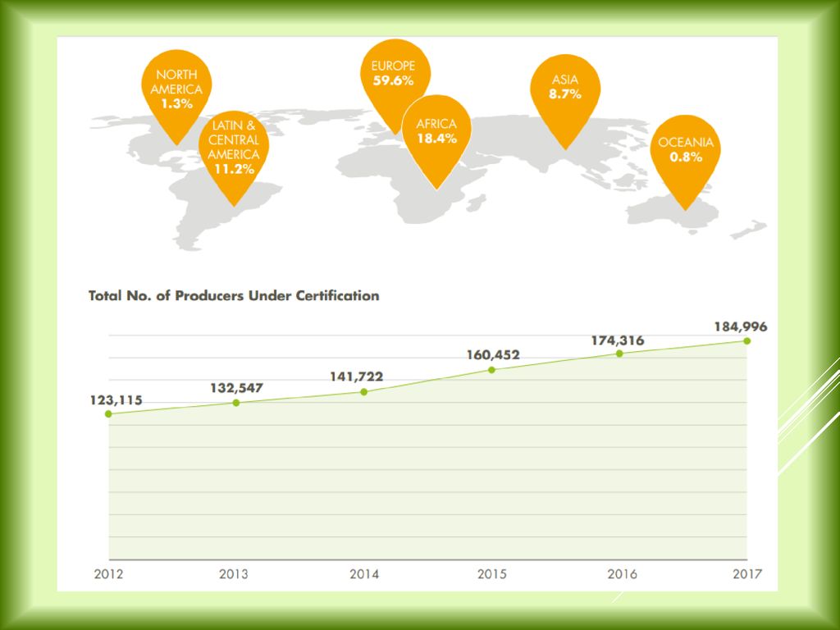Click the value label 132,547
Viewport: 840px width, 630px height.
[x=237, y=387]
